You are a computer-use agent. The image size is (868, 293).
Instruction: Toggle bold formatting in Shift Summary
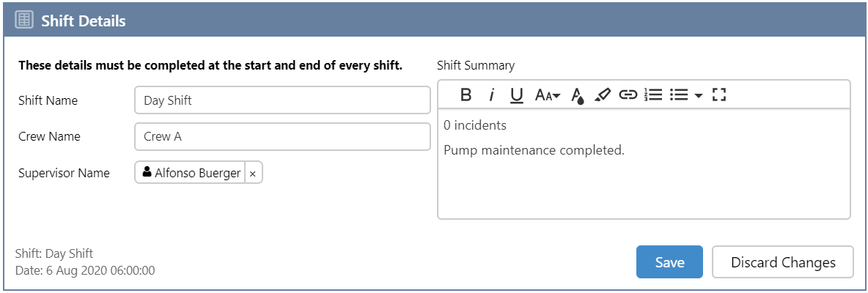(466, 94)
